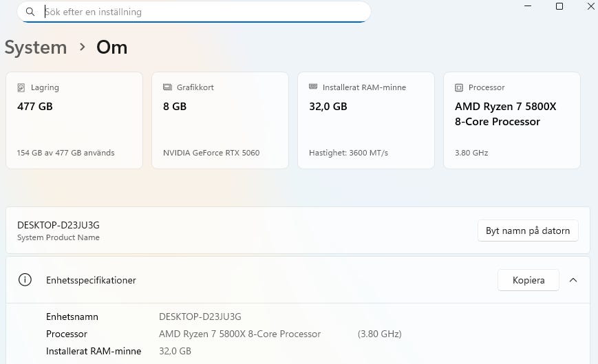Image resolution: width=598 pixels, height=364 pixels.
Task: Click the Enhetsspecifikationer section header label
Action: (91, 280)
